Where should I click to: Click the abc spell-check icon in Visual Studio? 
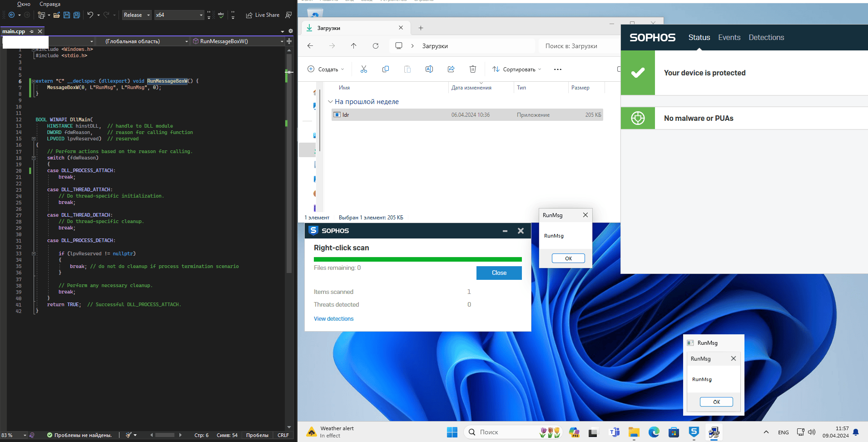221,15
